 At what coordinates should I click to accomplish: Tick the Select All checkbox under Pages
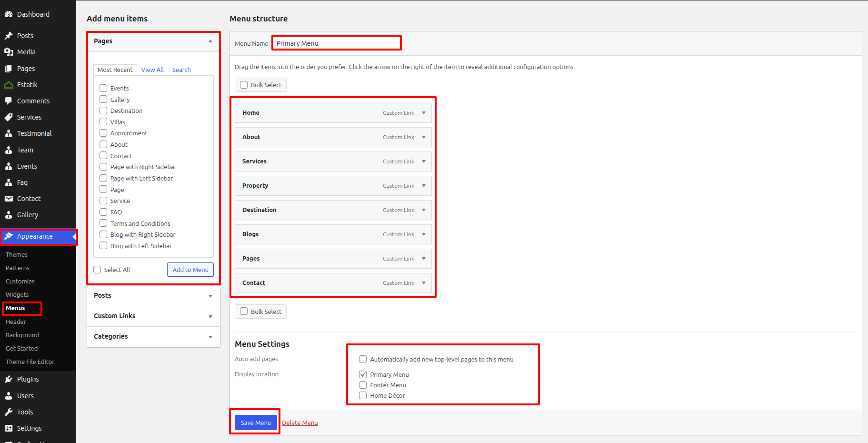tap(98, 270)
